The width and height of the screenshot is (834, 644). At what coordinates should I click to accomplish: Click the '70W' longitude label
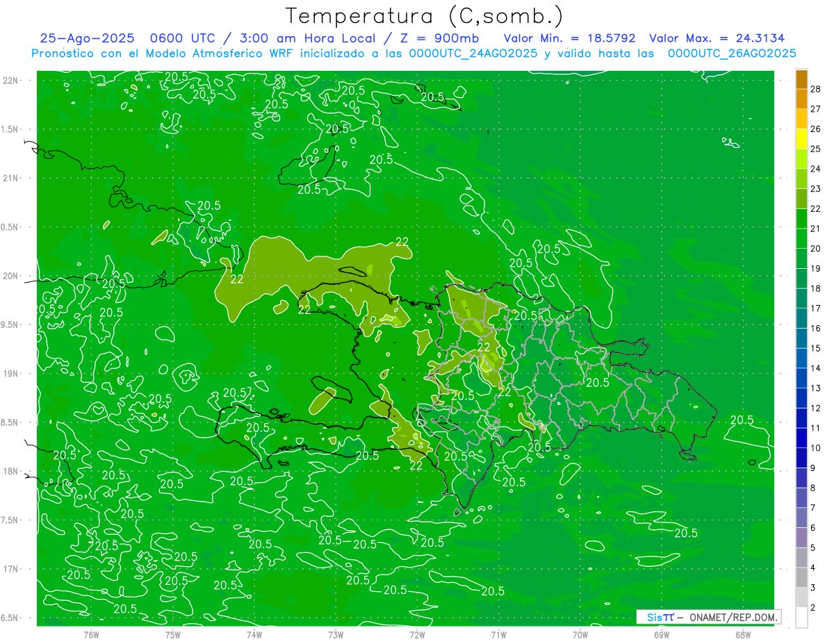coord(580,634)
